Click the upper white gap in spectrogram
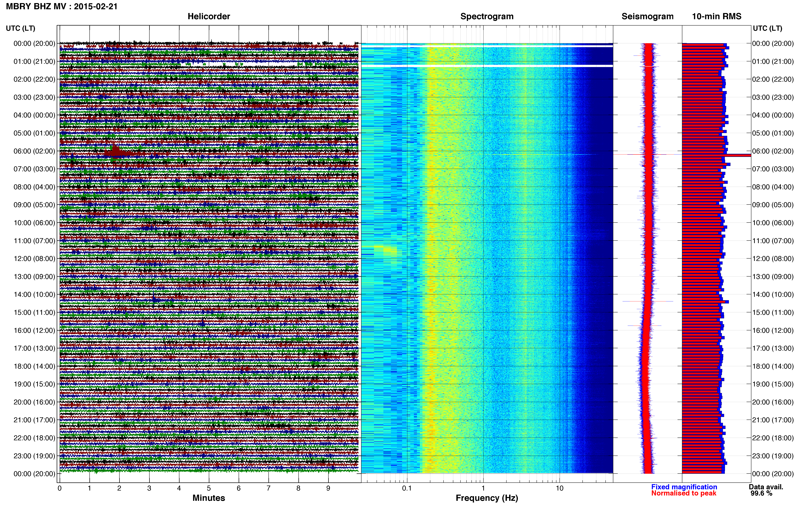This screenshot has width=812, height=508. click(x=487, y=46)
